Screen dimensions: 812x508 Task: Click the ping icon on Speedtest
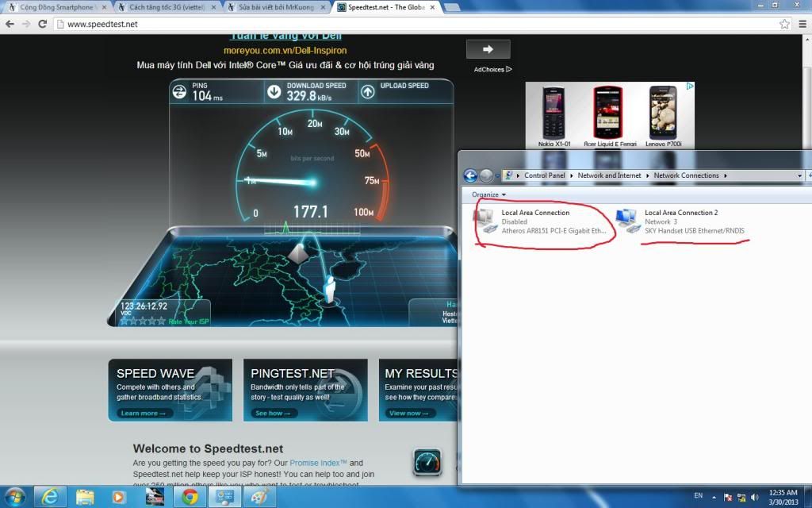point(179,92)
